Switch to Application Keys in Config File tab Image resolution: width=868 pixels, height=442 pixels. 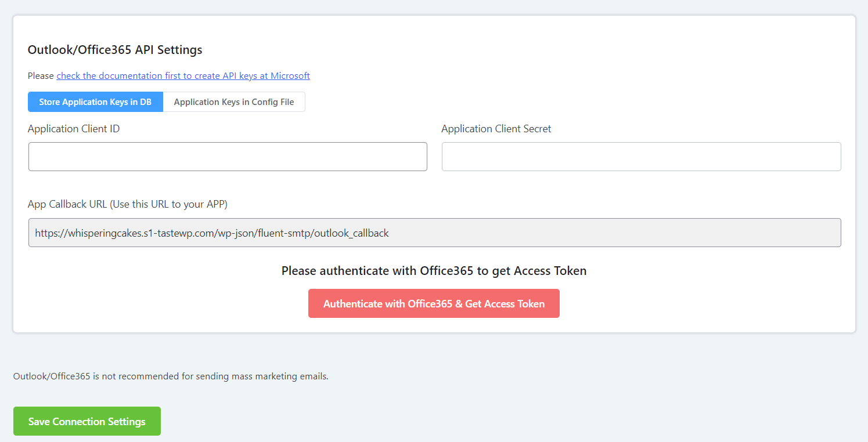coord(233,102)
